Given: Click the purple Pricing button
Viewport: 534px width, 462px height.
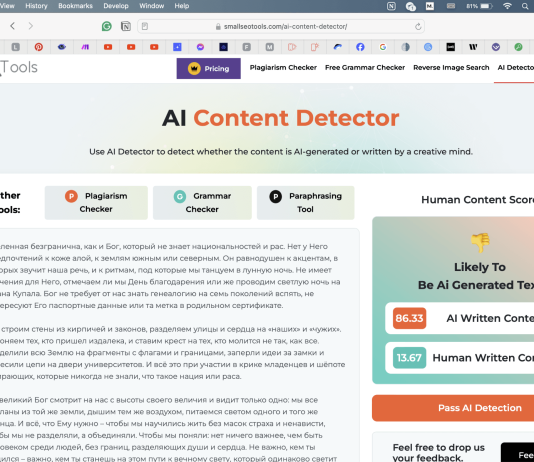Looking at the screenshot, I should pyautogui.click(x=208, y=68).
